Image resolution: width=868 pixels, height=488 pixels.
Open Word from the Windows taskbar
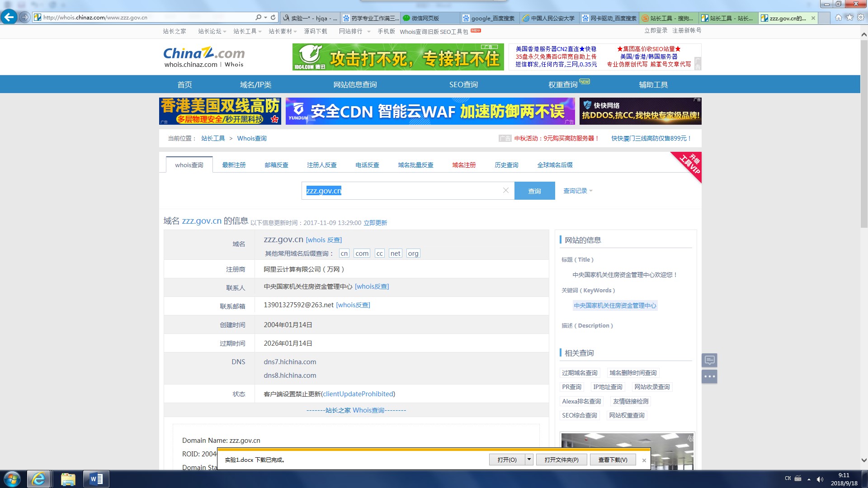pos(96,479)
